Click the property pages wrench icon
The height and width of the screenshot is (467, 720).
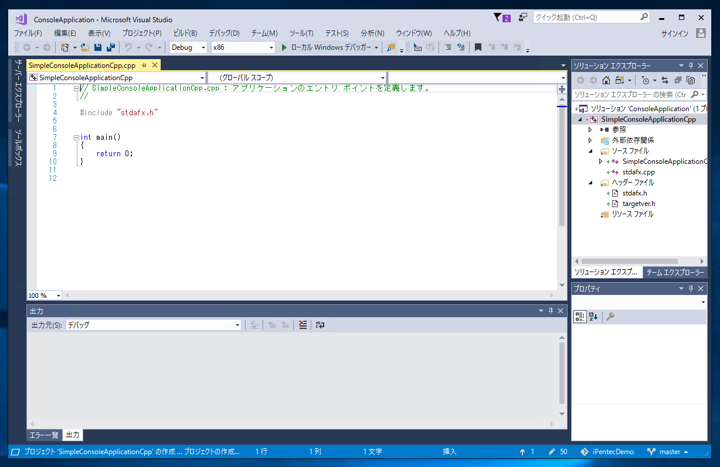coord(610,317)
